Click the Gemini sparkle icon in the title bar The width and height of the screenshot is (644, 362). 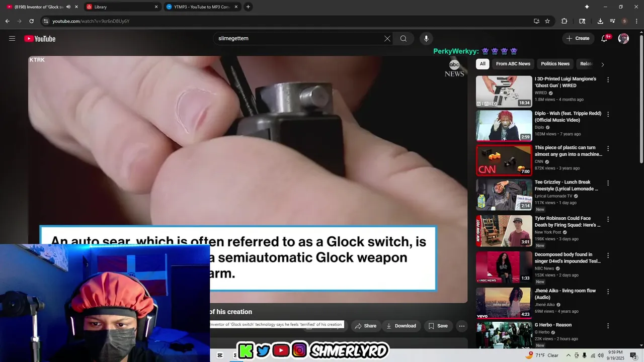pos(587,7)
